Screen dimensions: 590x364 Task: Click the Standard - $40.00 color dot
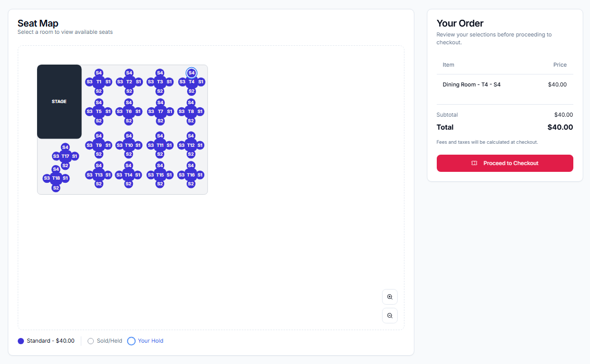(x=20, y=341)
